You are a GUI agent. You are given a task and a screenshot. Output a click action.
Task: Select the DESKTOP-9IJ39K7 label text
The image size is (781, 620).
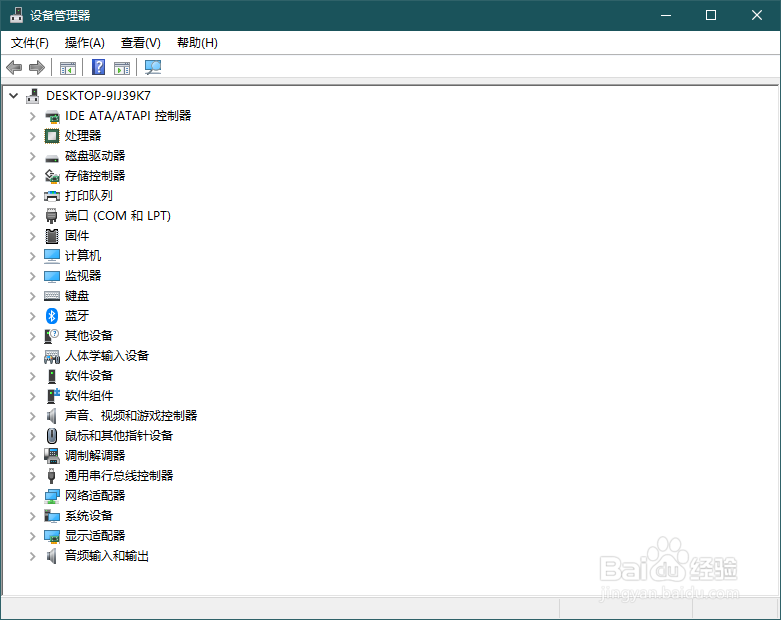tap(99, 96)
